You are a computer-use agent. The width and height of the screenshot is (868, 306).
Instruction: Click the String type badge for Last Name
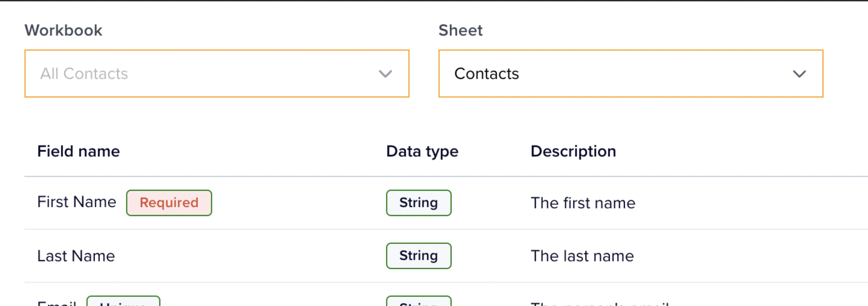419,256
